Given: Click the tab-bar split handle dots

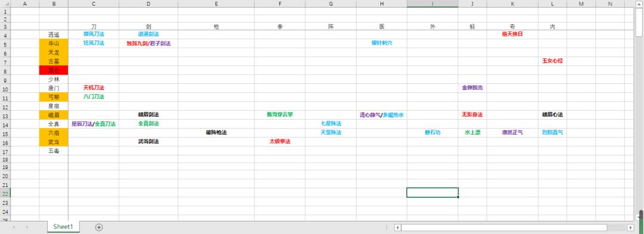Looking at the screenshot, I should coord(386,227).
